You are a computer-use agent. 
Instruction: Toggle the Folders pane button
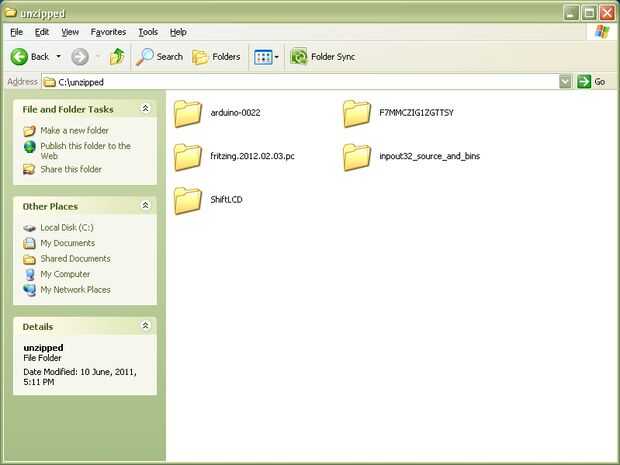tap(216, 57)
